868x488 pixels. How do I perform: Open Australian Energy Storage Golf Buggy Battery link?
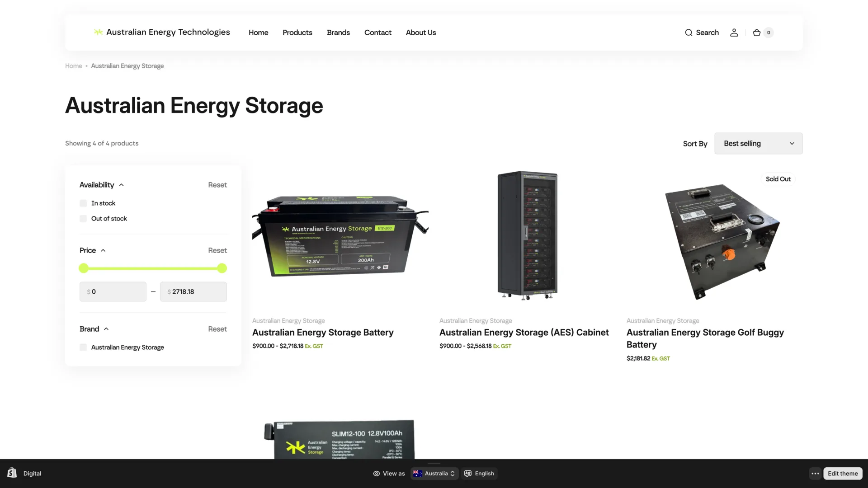click(705, 338)
